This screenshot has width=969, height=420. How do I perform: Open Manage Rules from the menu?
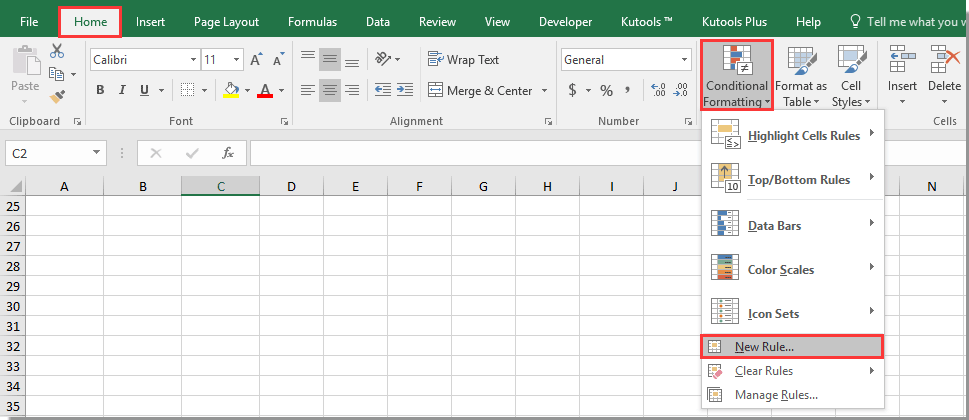(x=776, y=395)
